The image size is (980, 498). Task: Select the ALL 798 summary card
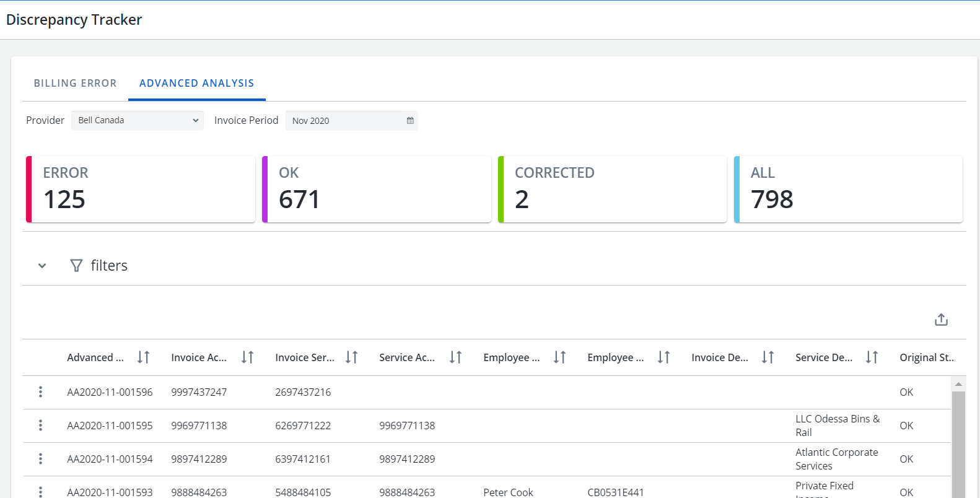point(848,189)
